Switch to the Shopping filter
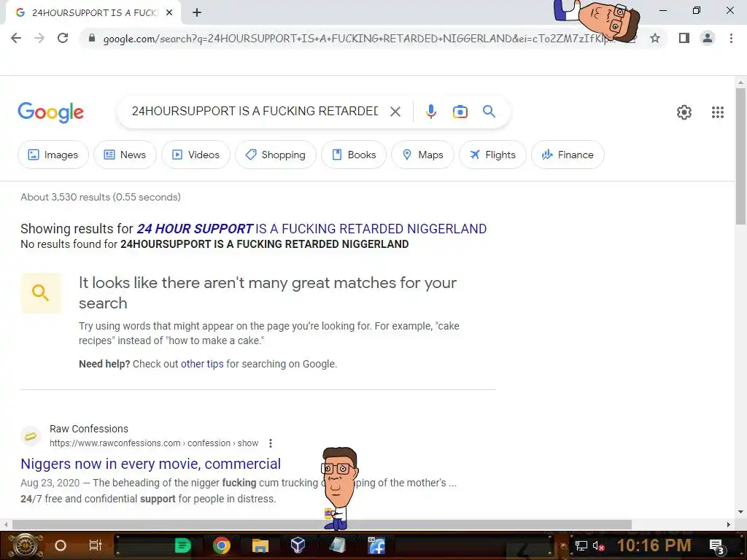Image resolution: width=747 pixels, height=560 pixels. point(276,155)
